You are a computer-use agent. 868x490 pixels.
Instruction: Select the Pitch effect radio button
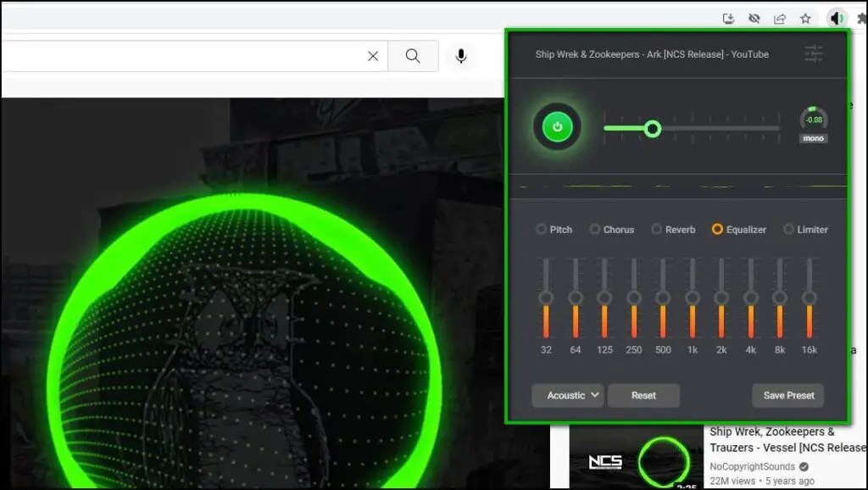(541, 229)
